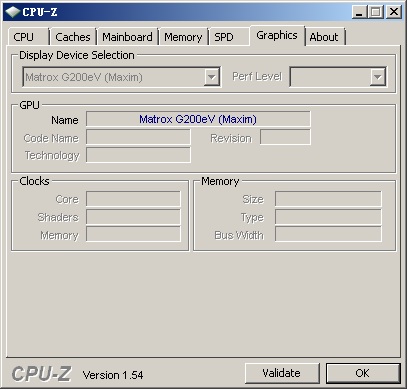408x390 pixels.
Task: Click the Bus Width label
Action: coord(239,235)
